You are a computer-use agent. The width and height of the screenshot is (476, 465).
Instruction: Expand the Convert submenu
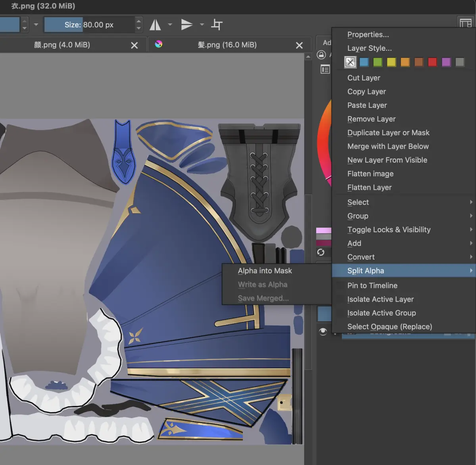(x=403, y=257)
